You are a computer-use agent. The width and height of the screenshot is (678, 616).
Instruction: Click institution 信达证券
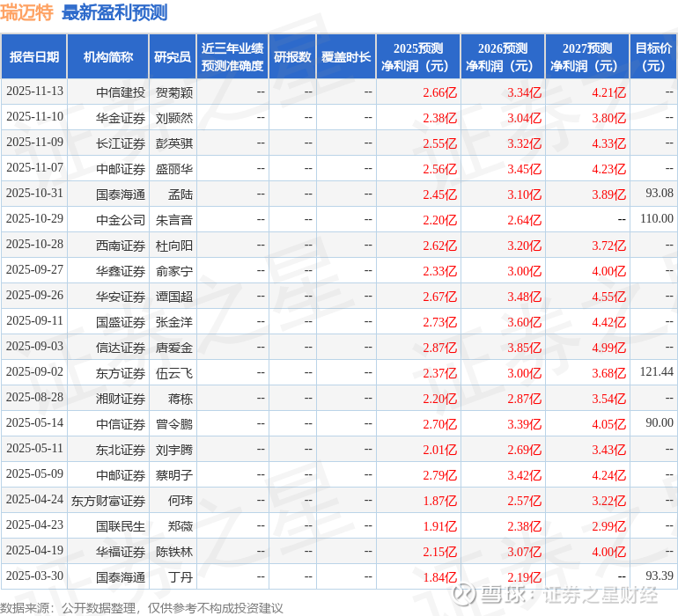[x=121, y=348]
